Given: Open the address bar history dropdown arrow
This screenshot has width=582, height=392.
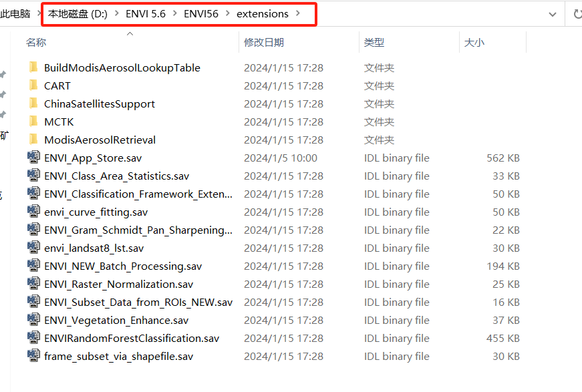Looking at the screenshot, I should coord(553,13).
